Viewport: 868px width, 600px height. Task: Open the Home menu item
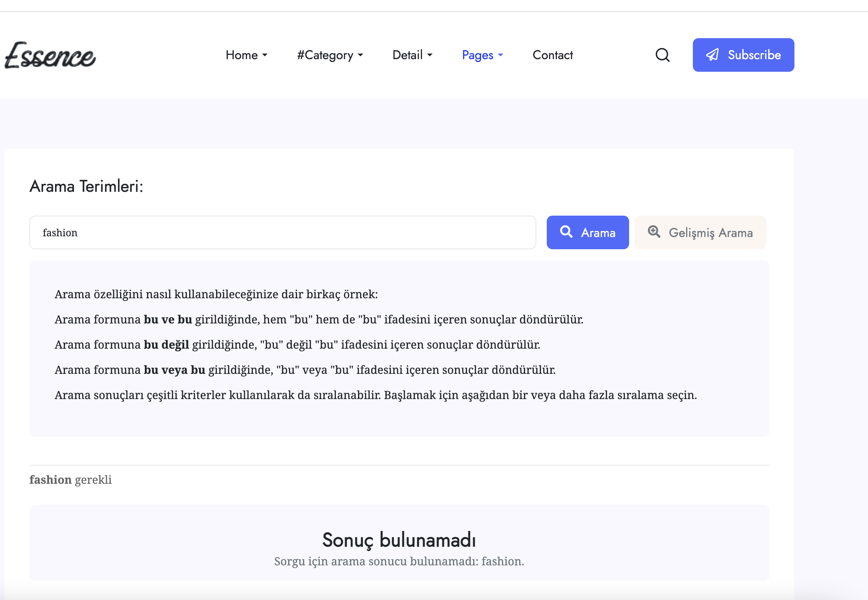[x=241, y=55]
